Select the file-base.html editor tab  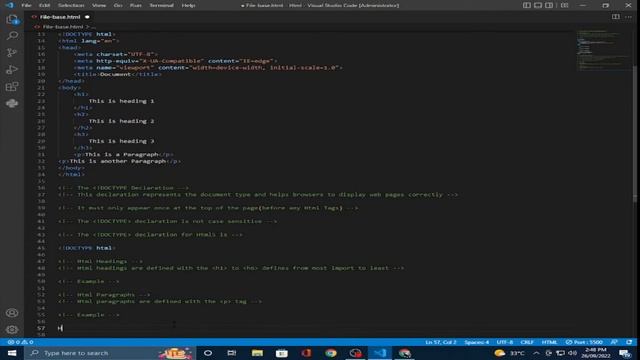pyautogui.click(x=60, y=17)
